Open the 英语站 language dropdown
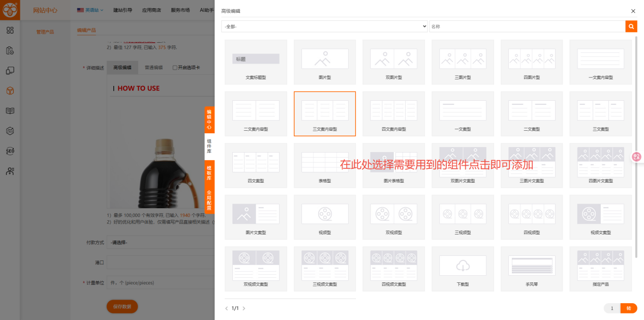 tap(90, 10)
